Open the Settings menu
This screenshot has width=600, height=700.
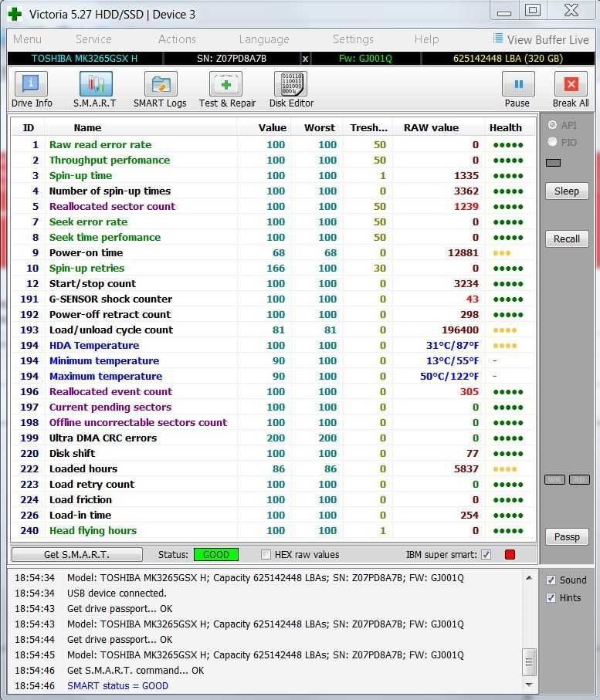(x=353, y=39)
